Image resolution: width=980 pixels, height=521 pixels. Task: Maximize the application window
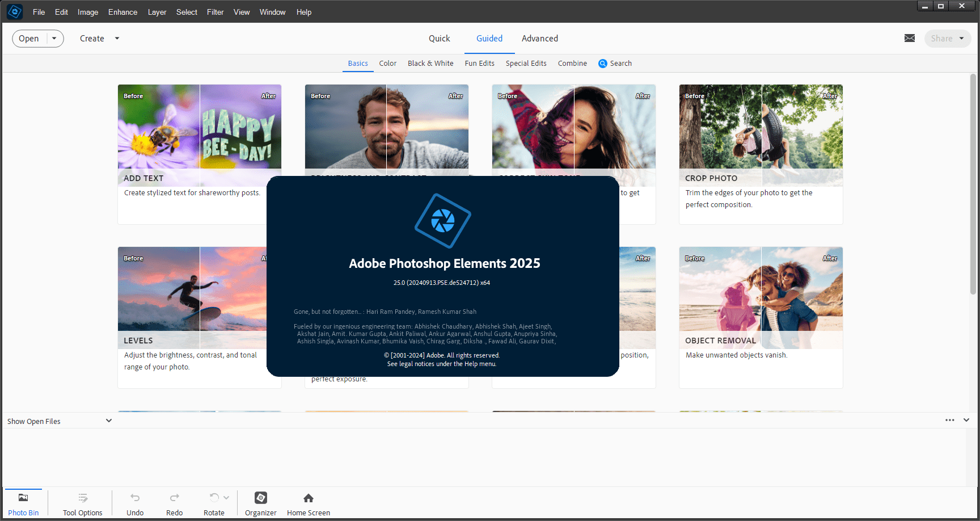pyautogui.click(x=941, y=6)
